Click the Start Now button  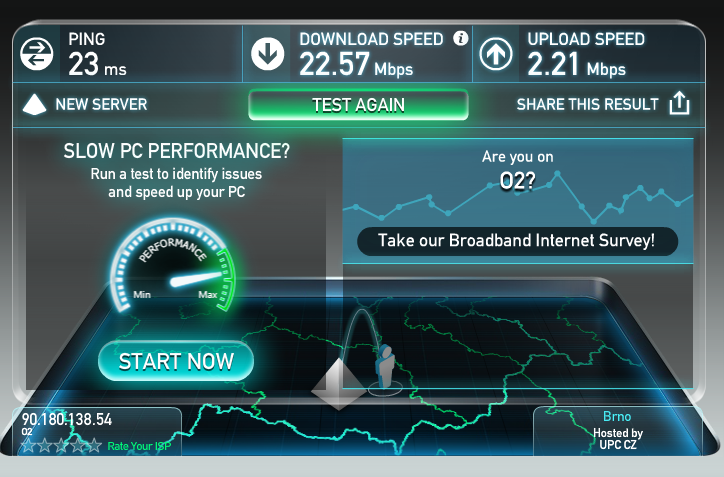pyautogui.click(x=176, y=361)
